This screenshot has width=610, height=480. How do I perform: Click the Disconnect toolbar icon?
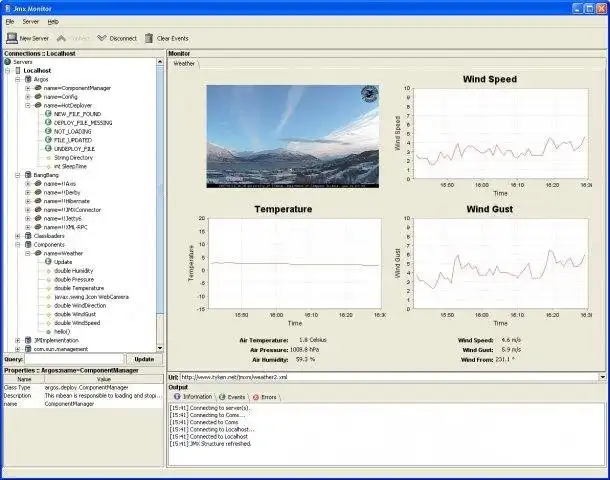click(101, 38)
